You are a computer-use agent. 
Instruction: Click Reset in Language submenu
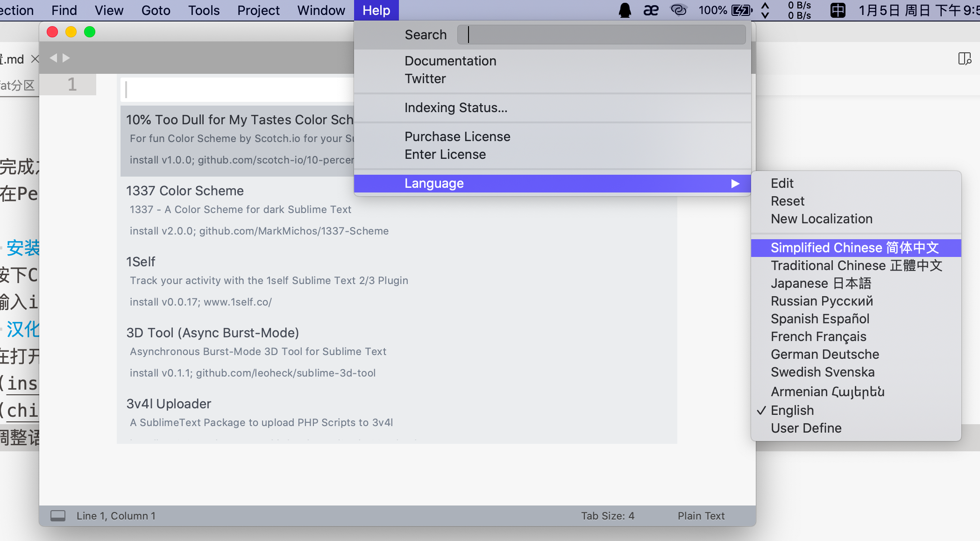point(856,201)
